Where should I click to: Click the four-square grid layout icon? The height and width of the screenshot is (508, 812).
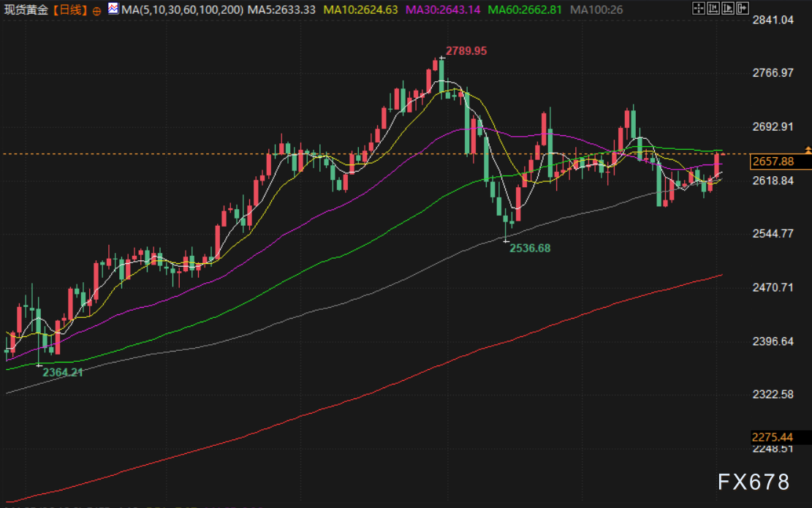pyautogui.click(x=697, y=10)
